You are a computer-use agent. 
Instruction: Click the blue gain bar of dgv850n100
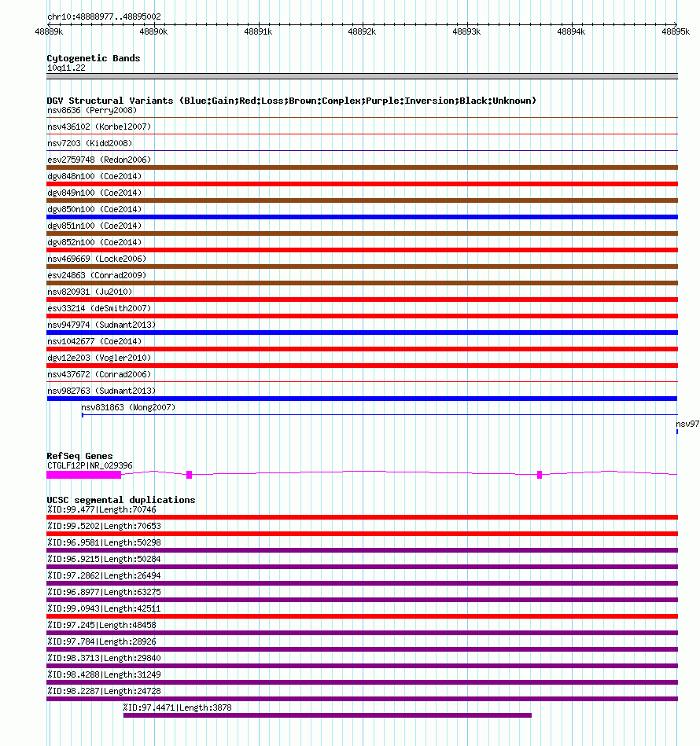(x=362, y=217)
